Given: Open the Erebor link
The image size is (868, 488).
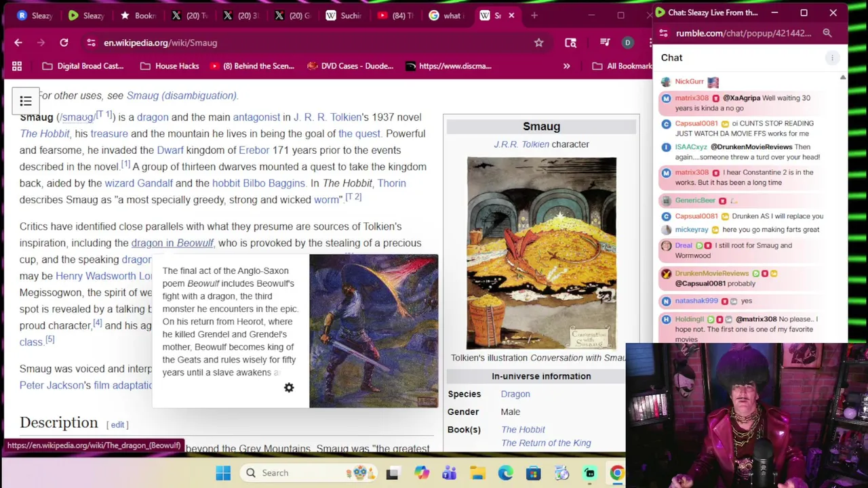Looking at the screenshot, I should coord(254,150).
